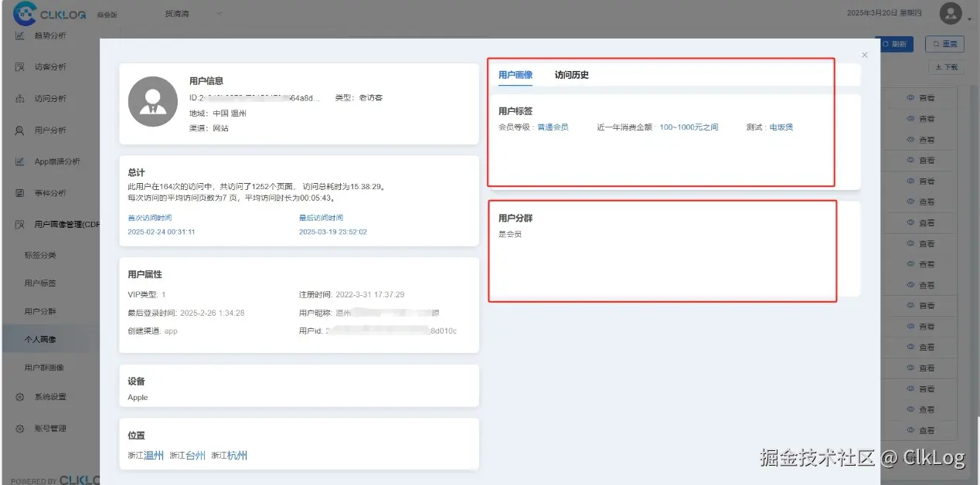Viewport: 980px width, 485px height.
Task: Click the 下载 download button
Action: (x=947, y=67)
